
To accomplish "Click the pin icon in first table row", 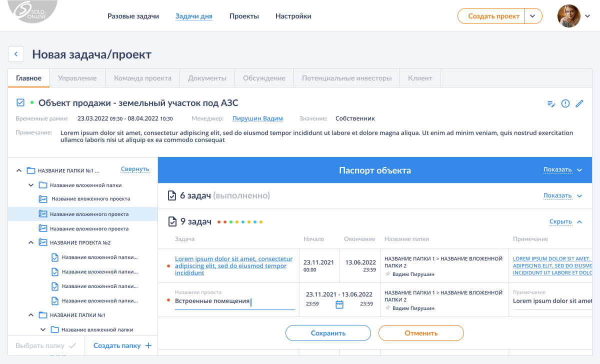I will pos(388,274).
